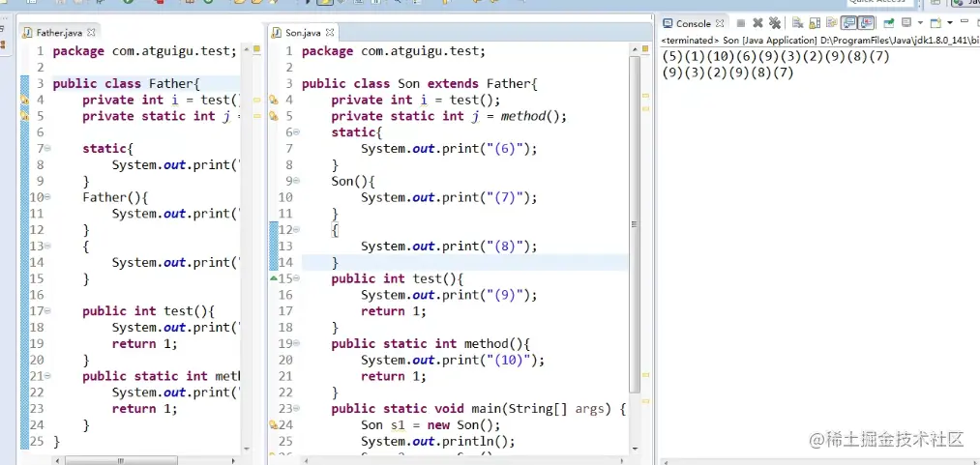Click the first warning annotation in Father.java overview ruler
This screenshot has height=465, width=980.
click(256, 100)
